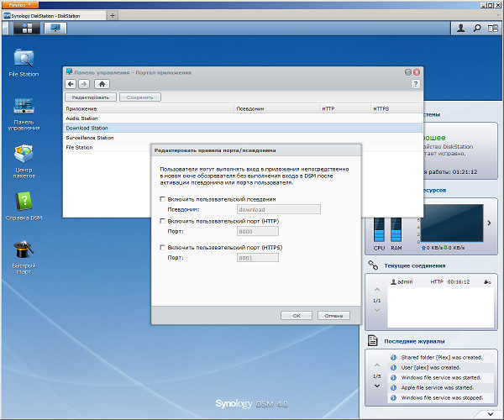Select Audio Station row in application list
The height and width of the screenshot is (420, 504).
click(82, 118)
